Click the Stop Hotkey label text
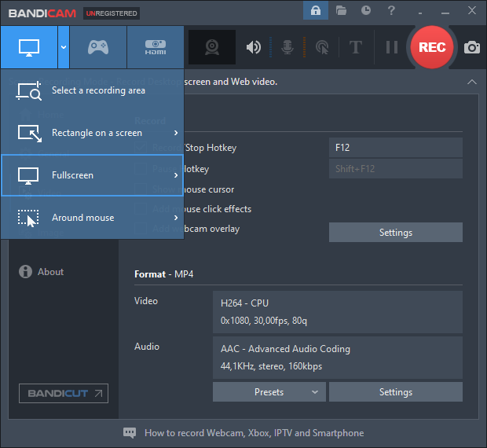Viewport: 487px width, 448px height. pos(211,148)
